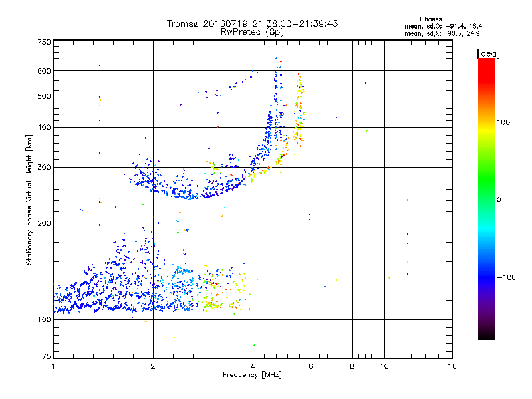Click the y-axis label '200'

(44, 223)
